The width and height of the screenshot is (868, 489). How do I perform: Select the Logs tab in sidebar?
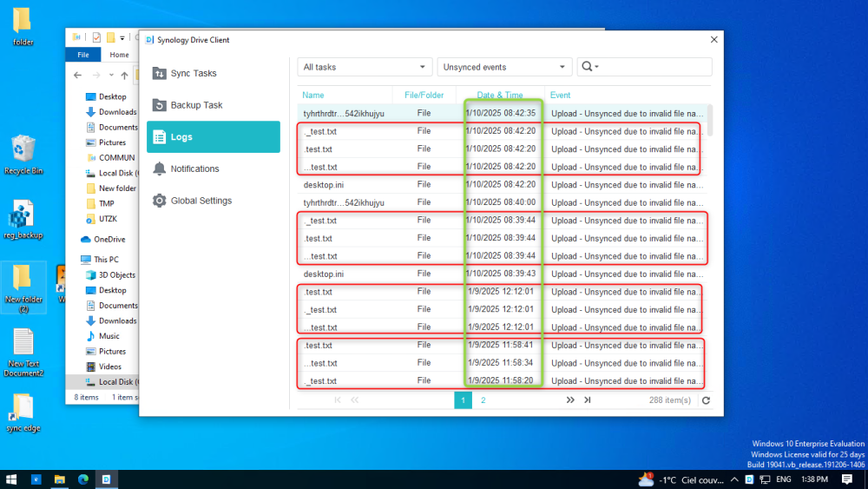point(213,137)
